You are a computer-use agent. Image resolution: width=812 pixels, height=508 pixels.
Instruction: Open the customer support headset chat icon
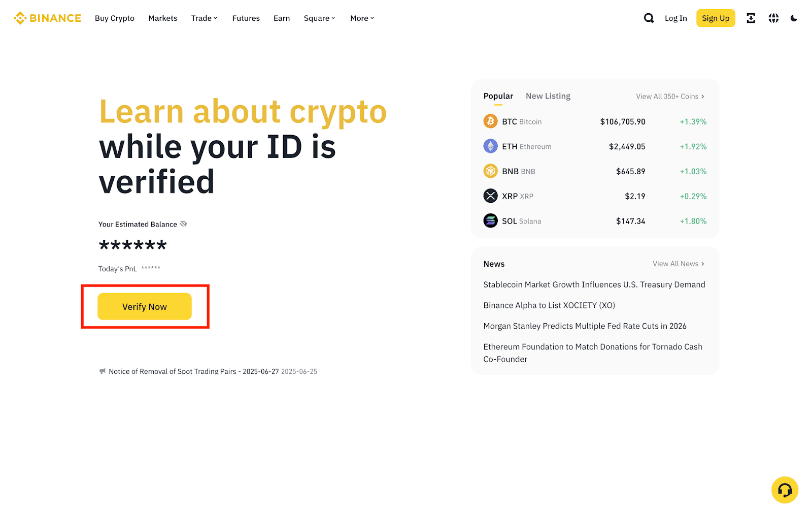tap(785, 490)
